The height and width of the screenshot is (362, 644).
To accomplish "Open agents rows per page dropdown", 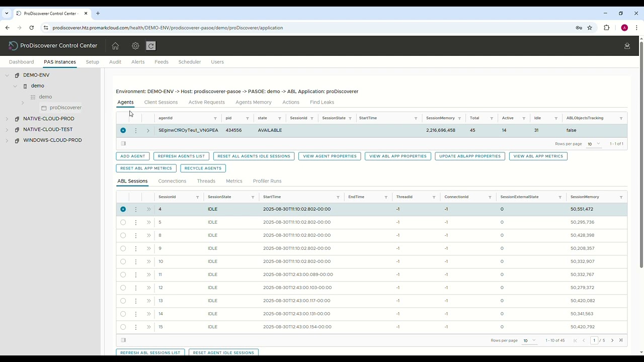I will click(594, 144).
